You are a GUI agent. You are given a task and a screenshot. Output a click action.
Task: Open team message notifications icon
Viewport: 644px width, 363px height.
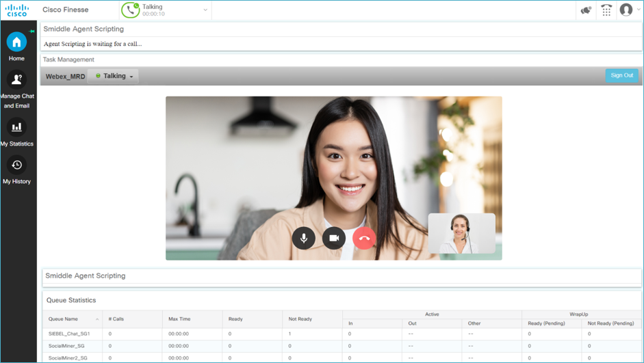[586, 10]
